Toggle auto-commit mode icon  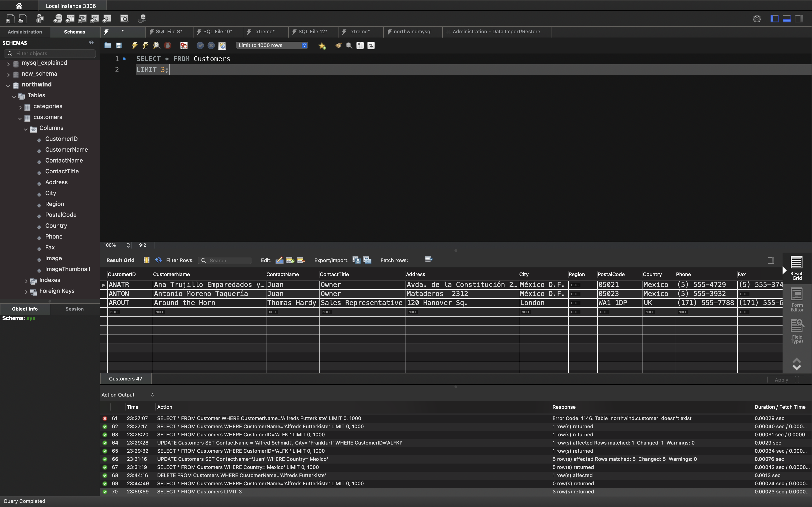222,45
